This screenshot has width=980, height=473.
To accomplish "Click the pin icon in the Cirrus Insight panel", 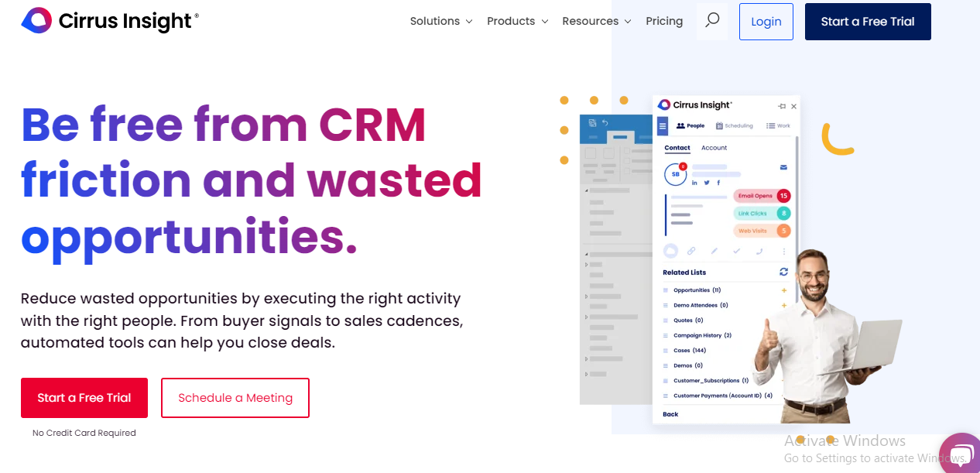I will coord(781,106).
